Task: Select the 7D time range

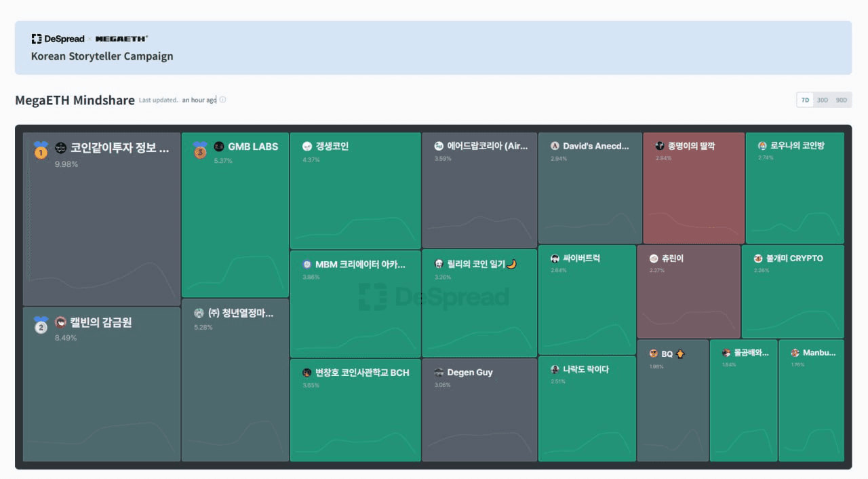Action: point(805,100)
